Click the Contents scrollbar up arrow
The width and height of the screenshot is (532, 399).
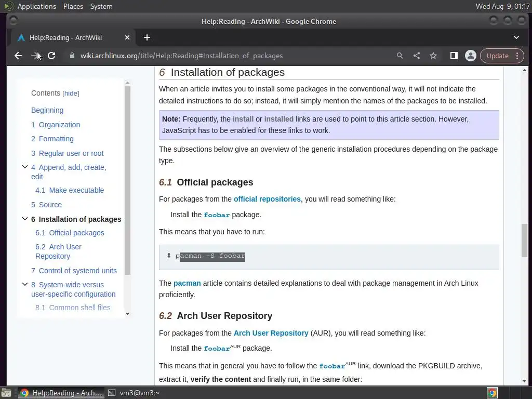(x=128, y=83)
